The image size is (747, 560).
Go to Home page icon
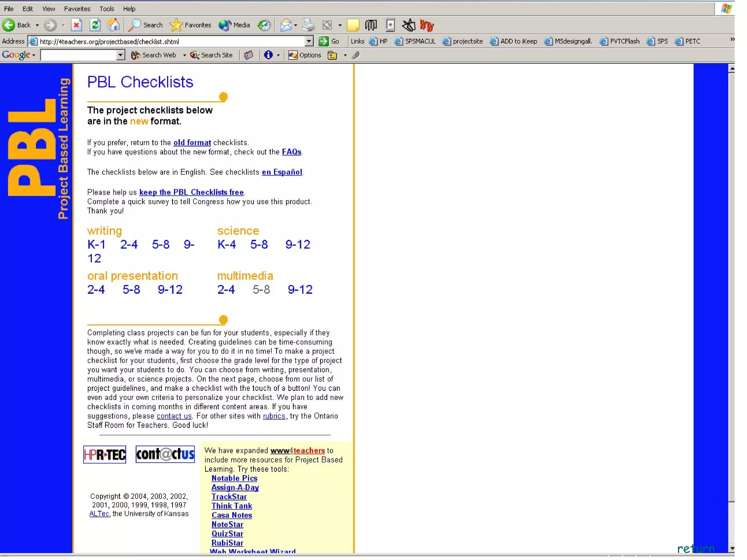click(113, 25)
